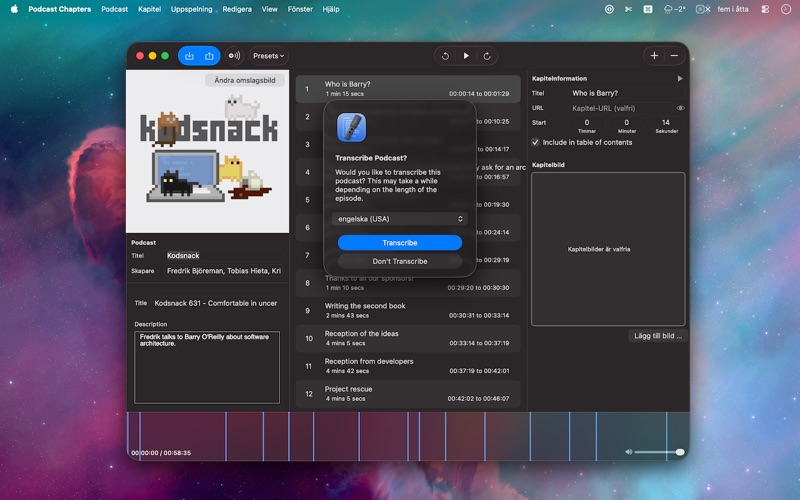Click the 1Password menu bar icon

(609, 9)
